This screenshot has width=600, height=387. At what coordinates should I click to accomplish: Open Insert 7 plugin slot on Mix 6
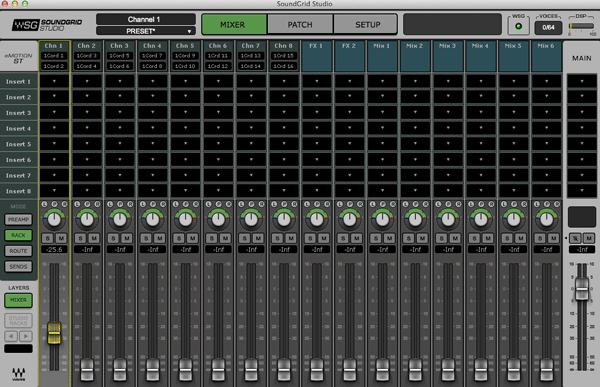[x=546, y=175]
